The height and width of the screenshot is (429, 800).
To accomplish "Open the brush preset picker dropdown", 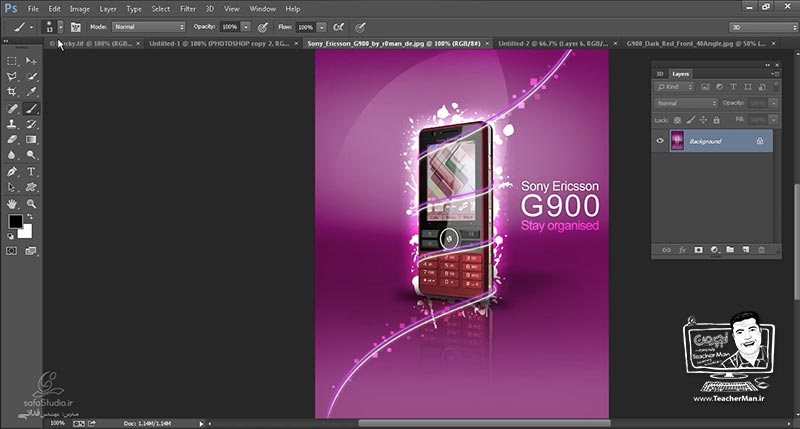I will (60, 27).
